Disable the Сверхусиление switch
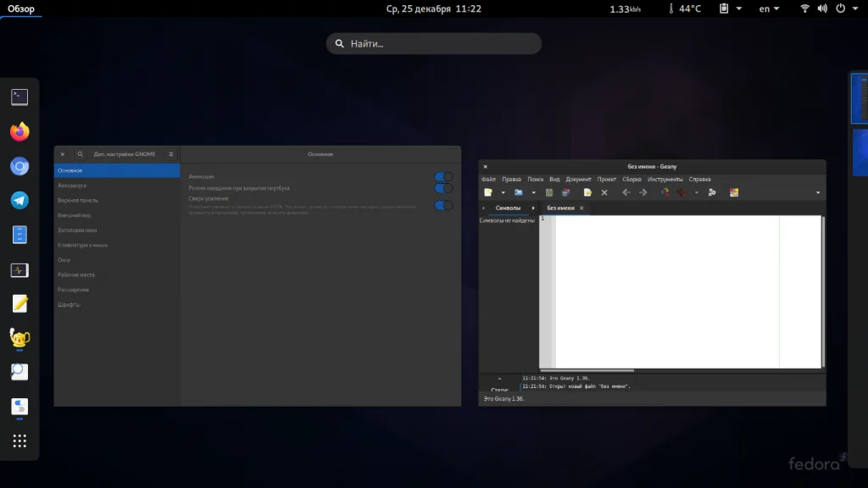 (443, 205)
